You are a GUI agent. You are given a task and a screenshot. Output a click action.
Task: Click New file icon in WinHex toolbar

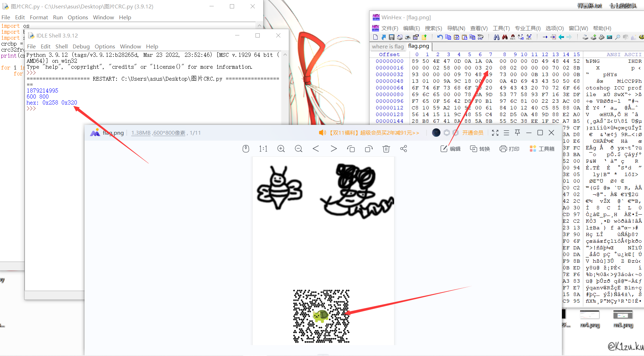coord(376,37)
